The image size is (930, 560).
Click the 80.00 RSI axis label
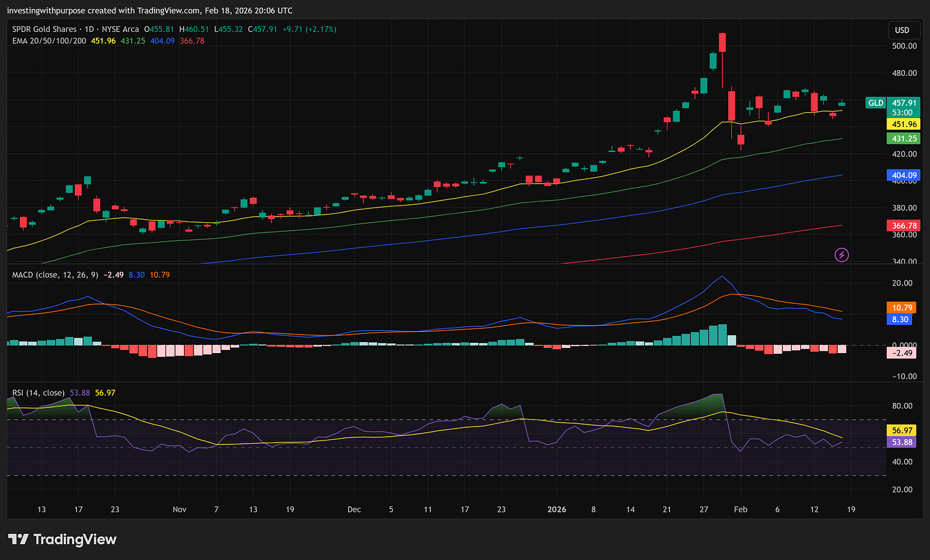(902, 406)
